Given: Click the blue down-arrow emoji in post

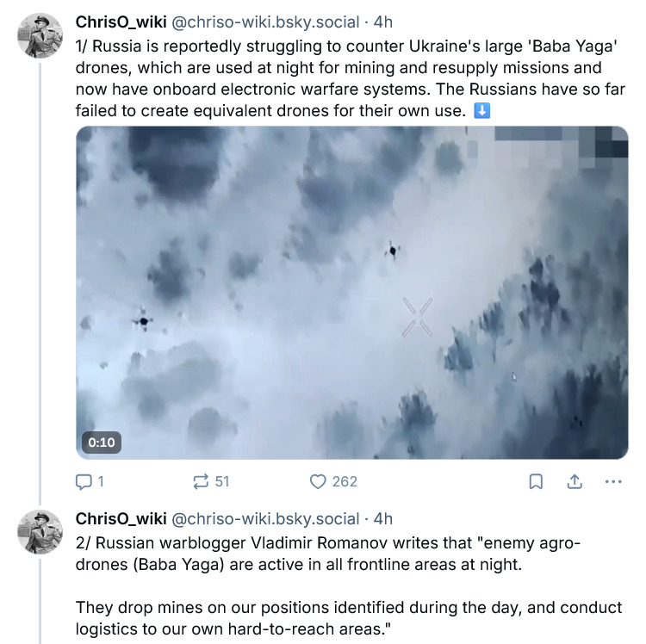Looking at the screenshot, I should pos(483,111).
